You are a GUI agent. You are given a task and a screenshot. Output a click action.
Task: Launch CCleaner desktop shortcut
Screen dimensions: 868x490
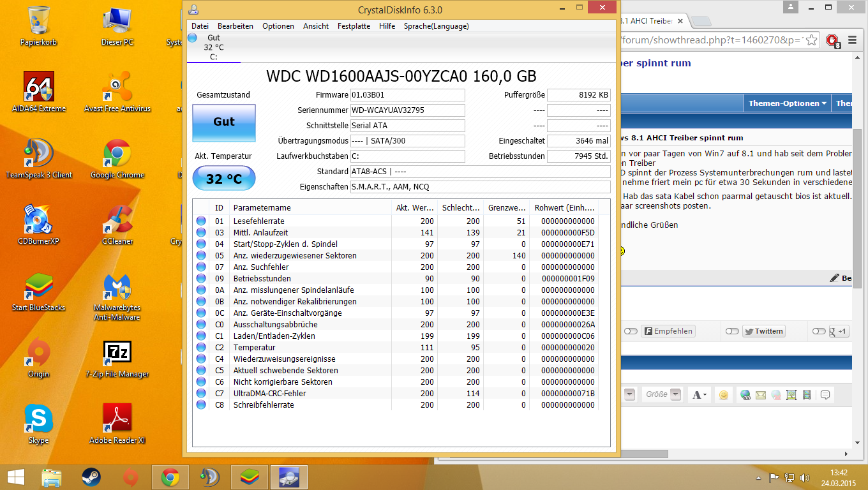click(x=117, y=224)
